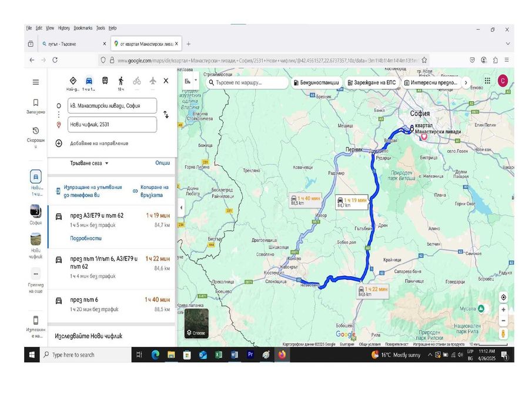Close the directions panel with X
The width and height of the screenshot is (532, 411).
click(166, 81)
